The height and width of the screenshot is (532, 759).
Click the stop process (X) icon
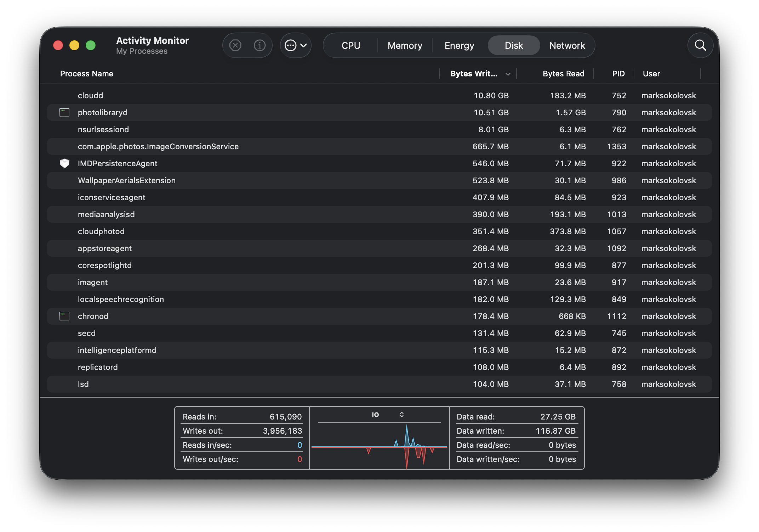pos(235,45)
